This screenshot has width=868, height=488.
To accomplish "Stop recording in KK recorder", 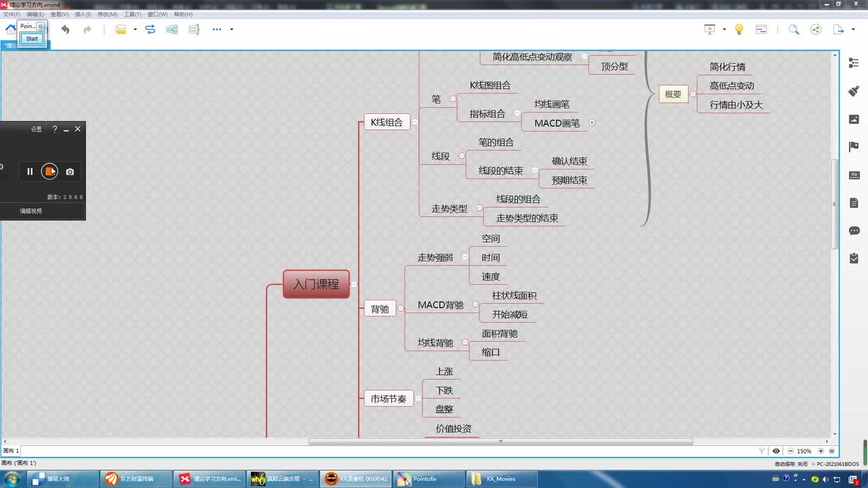I will coord(50,171).
